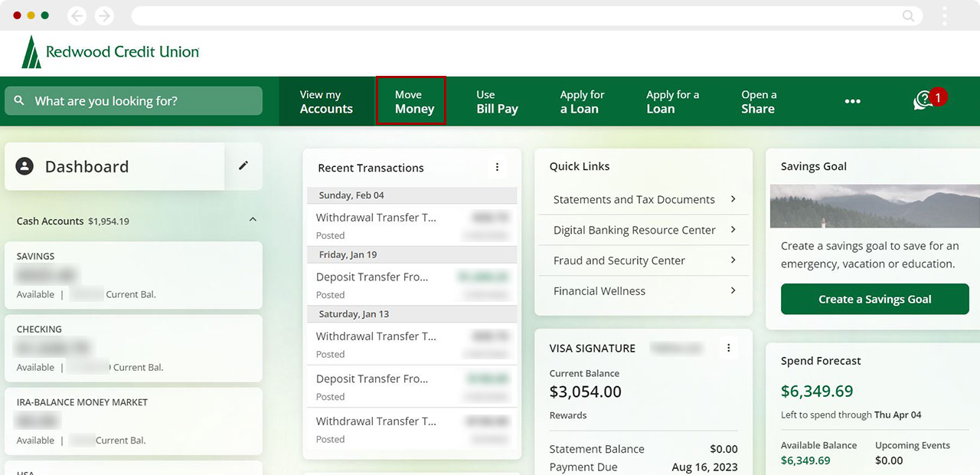Image resolution: width=980 pixels, height=475 pixels.
Task: Open the CHECKING account card
Action: (x=133, y=348)
